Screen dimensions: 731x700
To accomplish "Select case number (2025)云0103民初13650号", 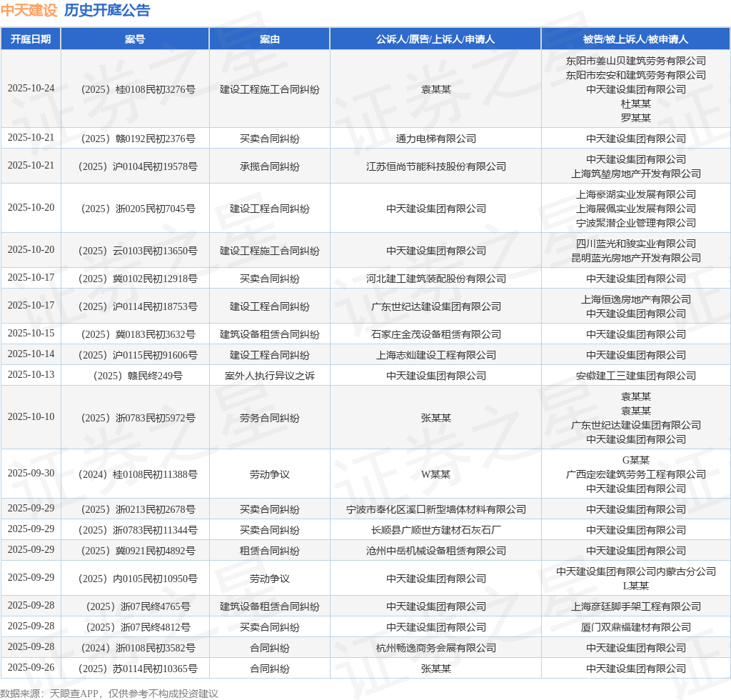I will pos(138,251).
